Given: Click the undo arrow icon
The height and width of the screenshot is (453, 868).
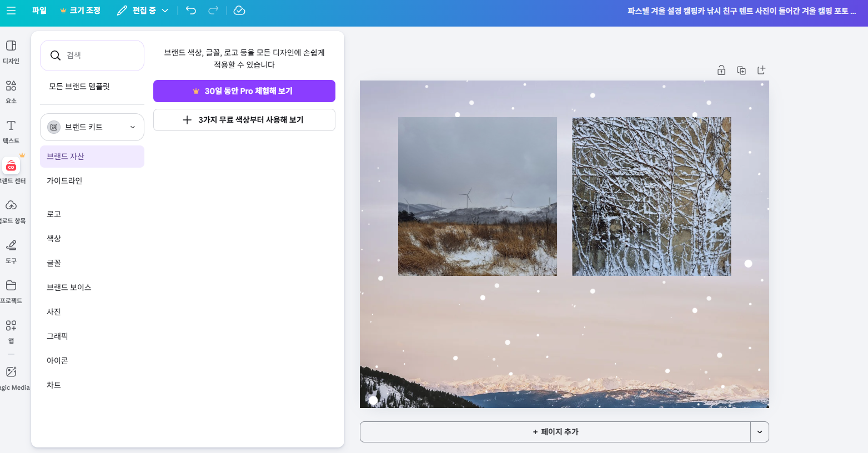Looking at the screenshot, I should (190, 10).
